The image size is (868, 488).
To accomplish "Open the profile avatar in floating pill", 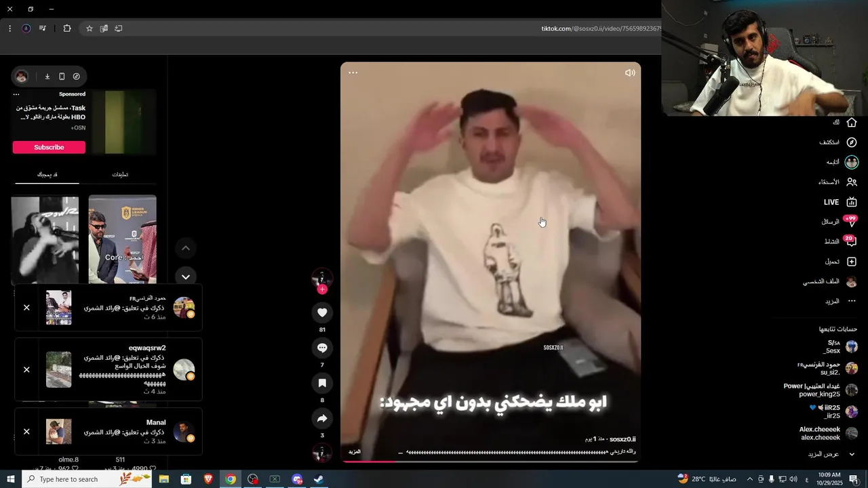I will click(22, 77).
